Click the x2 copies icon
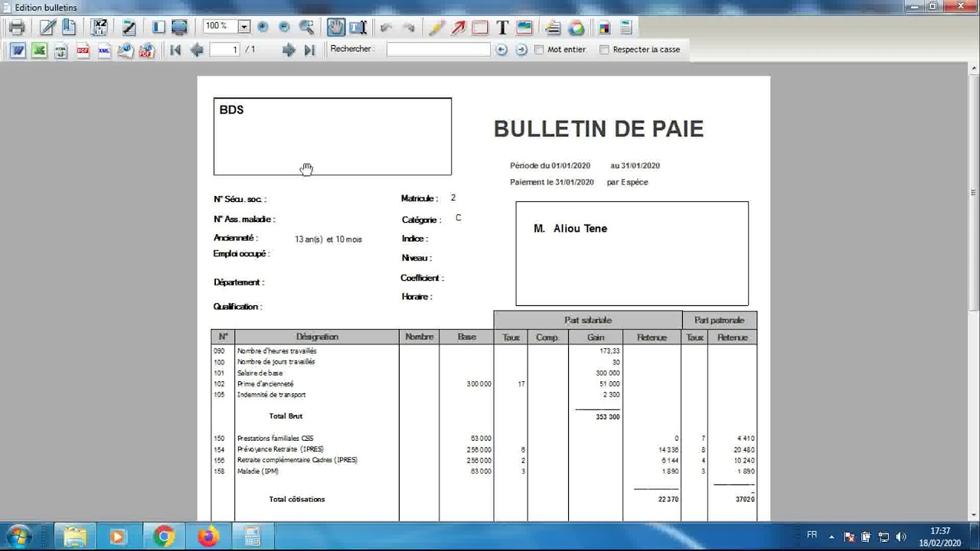This screenshot has width=980, height=551. pyautogui.click(x=100, y=28)
